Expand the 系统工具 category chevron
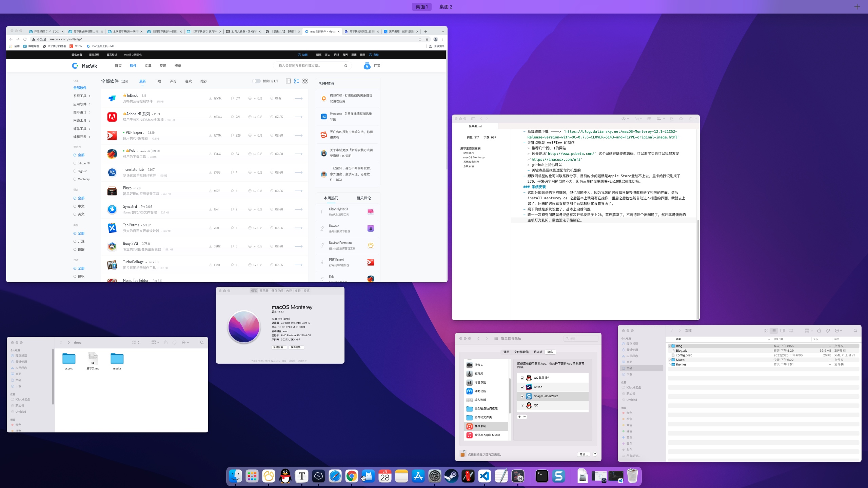The height and width of the screenshot is (488, 868). click(x=90, y=96)
